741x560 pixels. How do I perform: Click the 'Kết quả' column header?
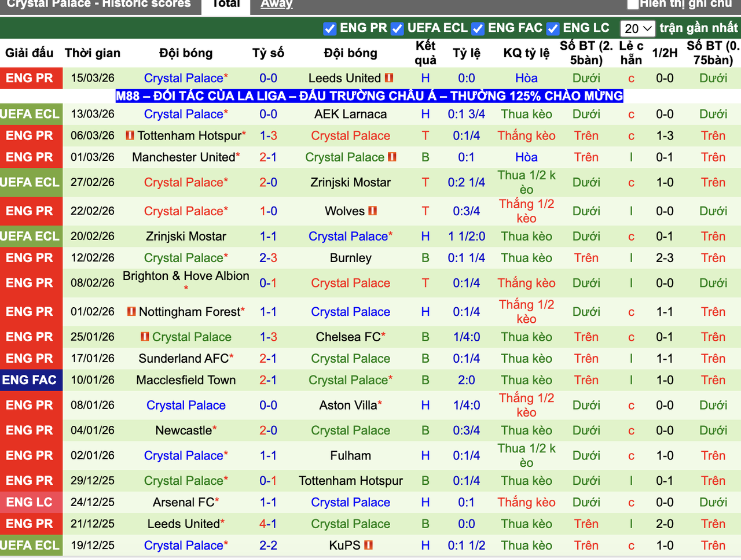[425, 53]
